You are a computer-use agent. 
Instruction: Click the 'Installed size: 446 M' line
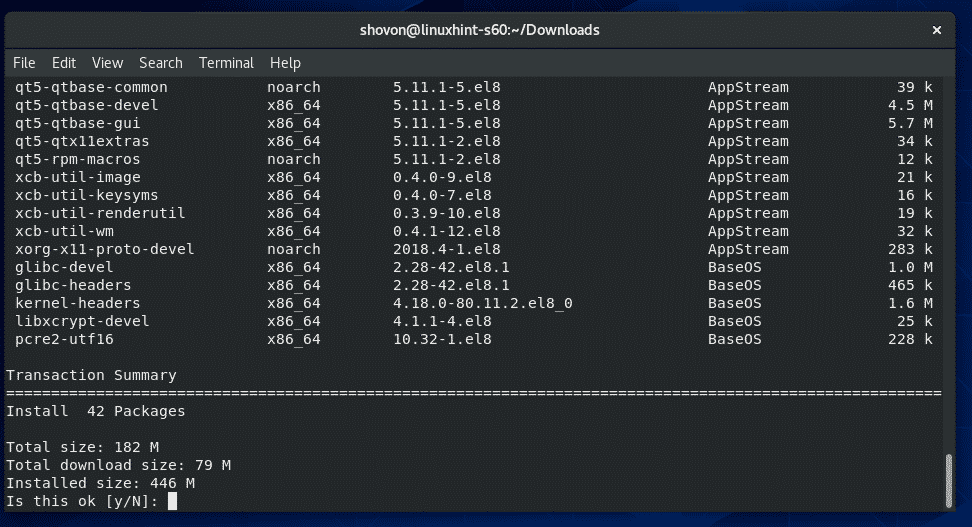100,483
